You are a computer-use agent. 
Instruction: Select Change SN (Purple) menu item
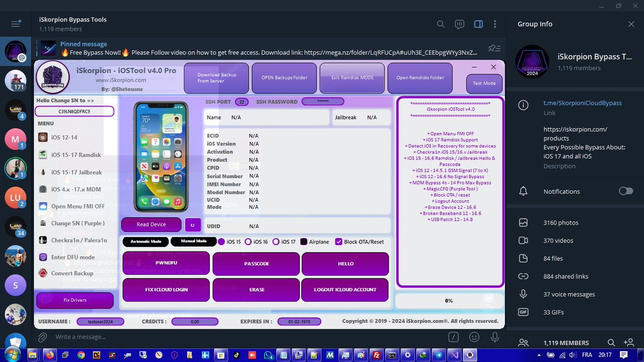(71, 224)
